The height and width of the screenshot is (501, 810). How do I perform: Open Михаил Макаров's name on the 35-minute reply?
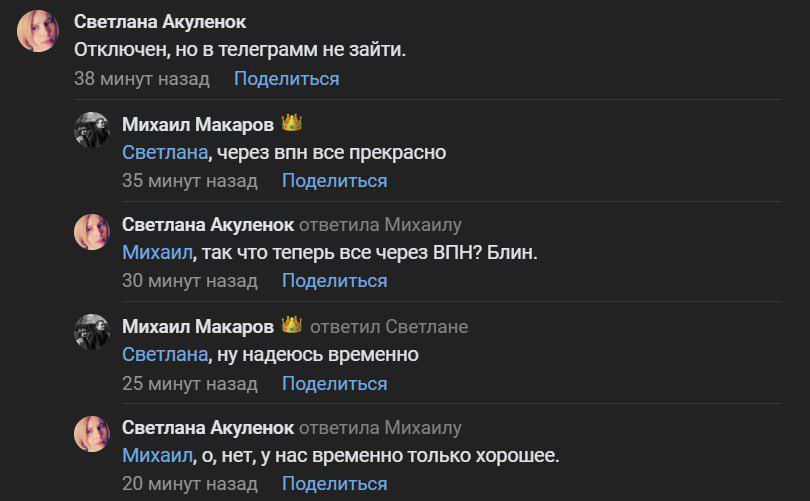(x=197, y=124)
